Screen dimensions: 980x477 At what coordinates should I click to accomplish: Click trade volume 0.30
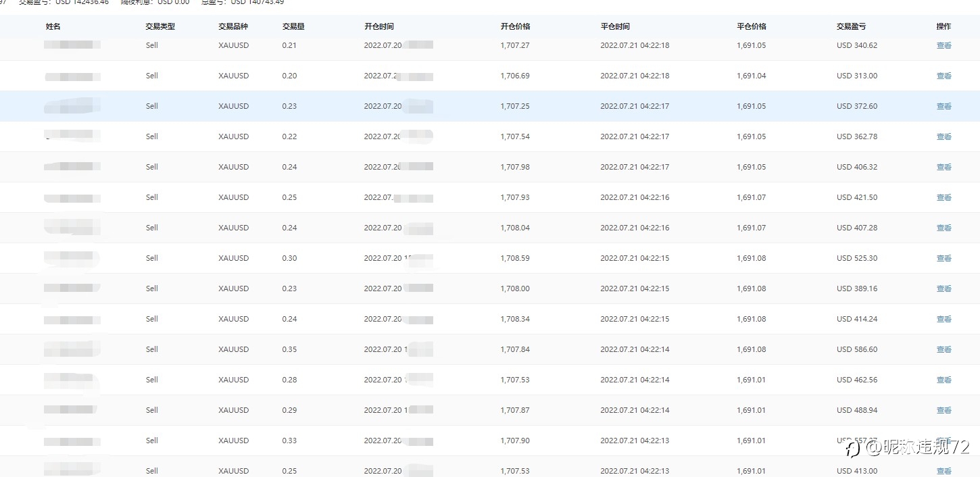tap(289, 258)
